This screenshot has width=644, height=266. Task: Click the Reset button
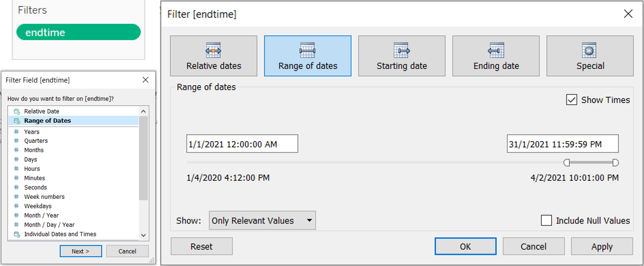201,246
